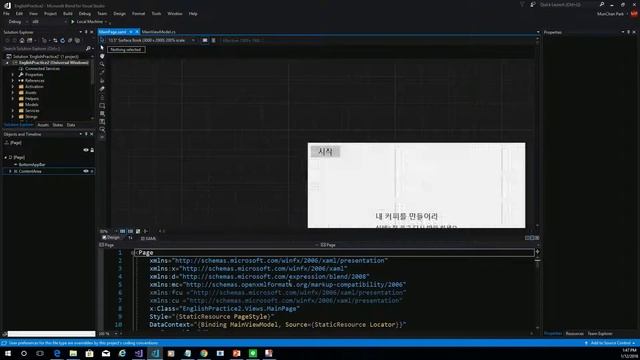This screenshot has width=640, height=360.
Task: Start debugging with Local Machine play button
Action: [73, 22]
